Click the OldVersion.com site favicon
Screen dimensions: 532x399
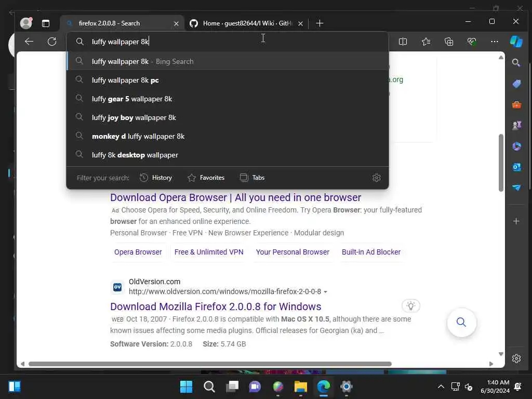click(x=117, y=287)
